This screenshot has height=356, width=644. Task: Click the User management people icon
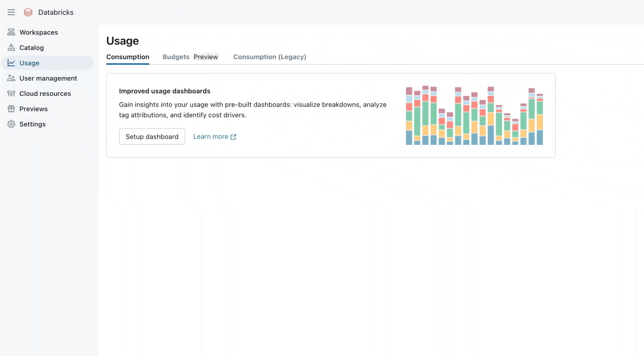pos(11,78)
